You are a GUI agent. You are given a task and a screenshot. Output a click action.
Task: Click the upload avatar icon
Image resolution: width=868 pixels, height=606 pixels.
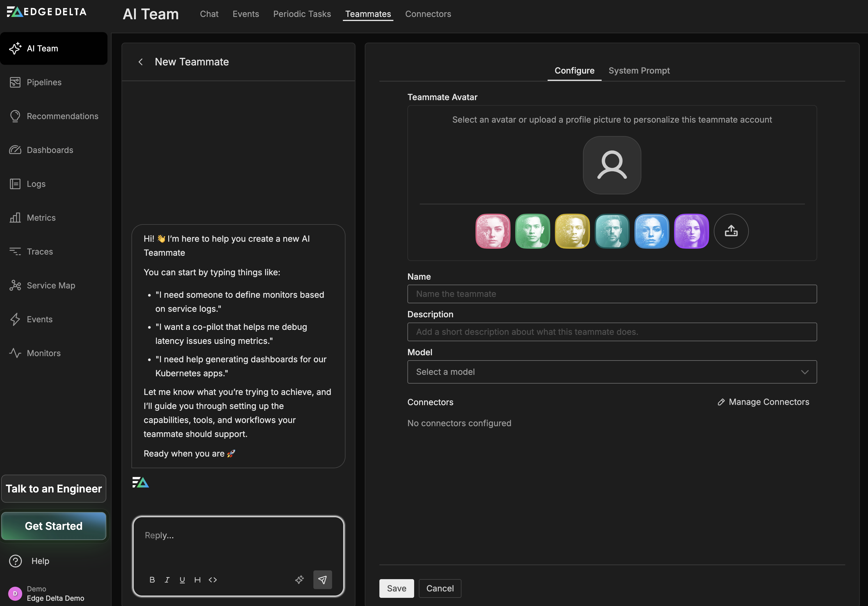pos(731,231)
